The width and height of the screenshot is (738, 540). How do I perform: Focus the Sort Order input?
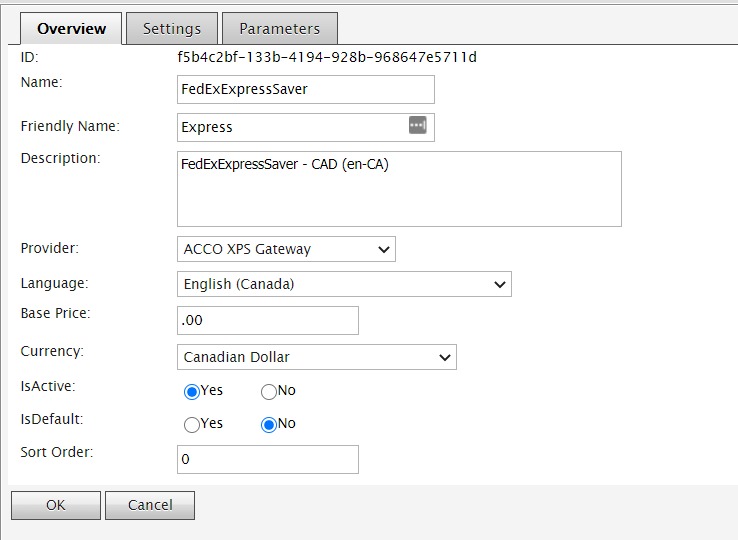coord(267,460)
